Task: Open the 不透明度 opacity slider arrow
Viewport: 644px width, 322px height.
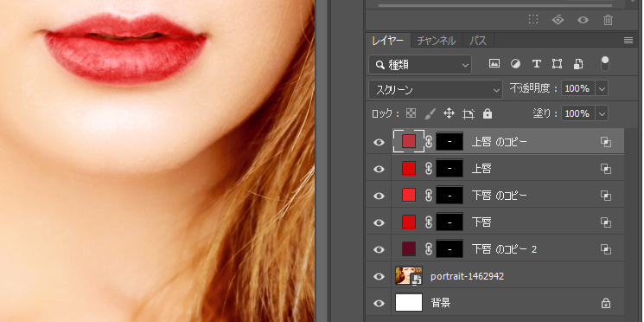Action: click(602, 88)
